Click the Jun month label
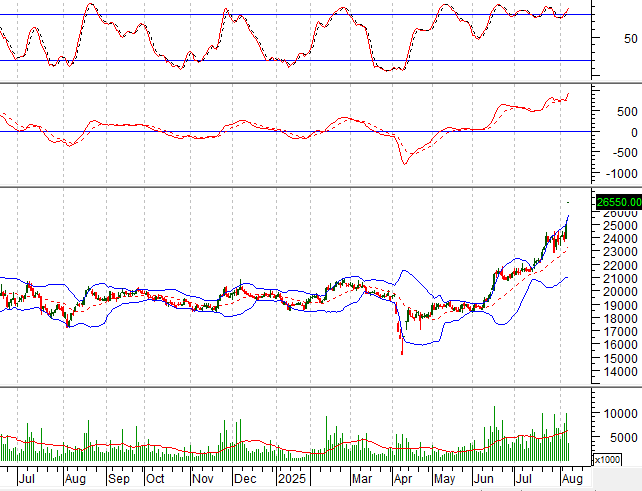 484,478
